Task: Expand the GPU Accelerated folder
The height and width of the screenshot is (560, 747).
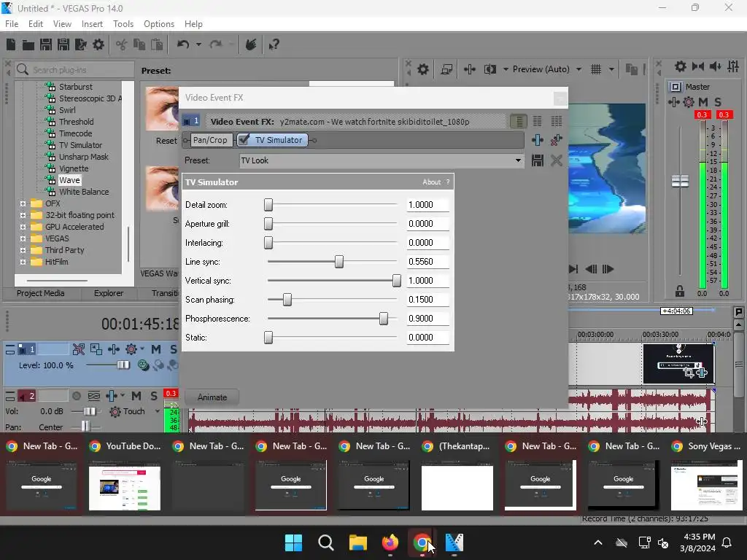Action: (x=23, y=227)
